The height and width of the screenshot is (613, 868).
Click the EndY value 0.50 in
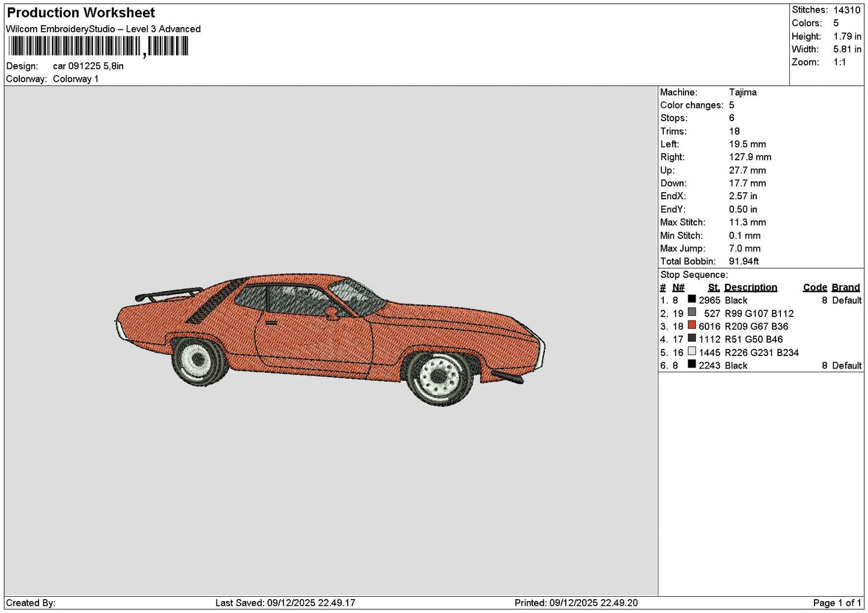coord(743,209)
